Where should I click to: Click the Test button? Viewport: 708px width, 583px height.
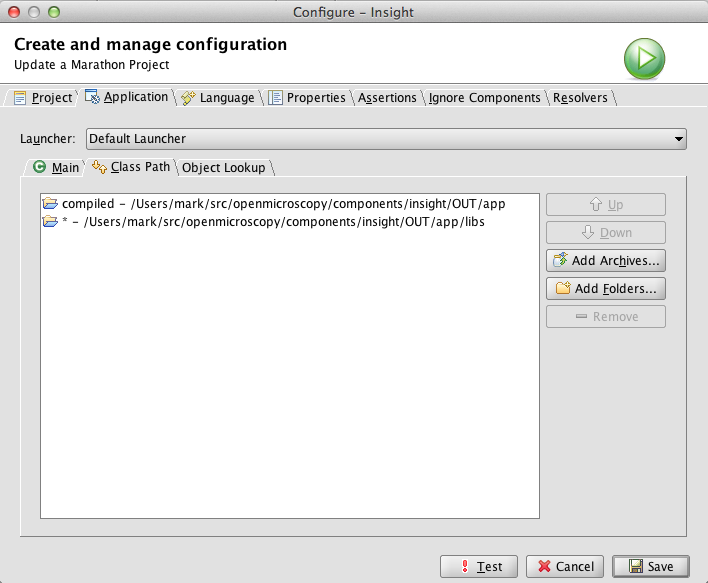tap(479, 566)
